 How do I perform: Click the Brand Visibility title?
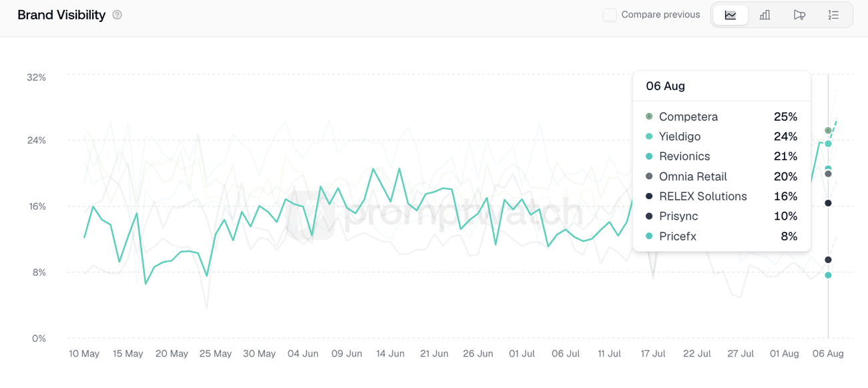[x=61, y=15]
